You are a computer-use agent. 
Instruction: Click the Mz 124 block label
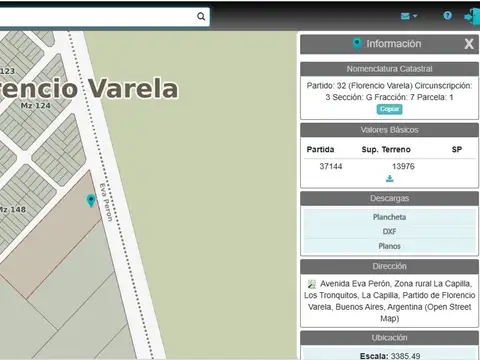click(x=35, y=106)
